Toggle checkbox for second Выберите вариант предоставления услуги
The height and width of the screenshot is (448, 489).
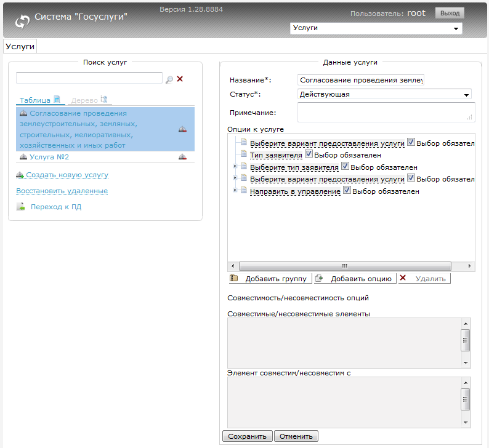[x=411, y=178]
